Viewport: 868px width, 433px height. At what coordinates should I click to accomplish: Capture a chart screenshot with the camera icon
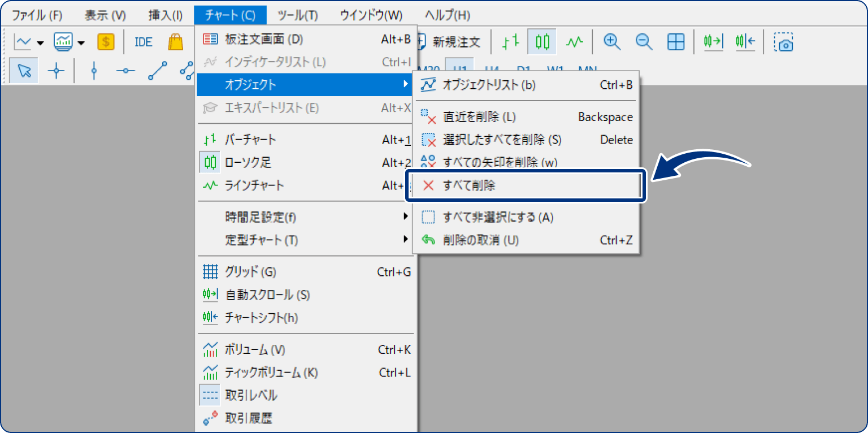[x=784, y=41]
